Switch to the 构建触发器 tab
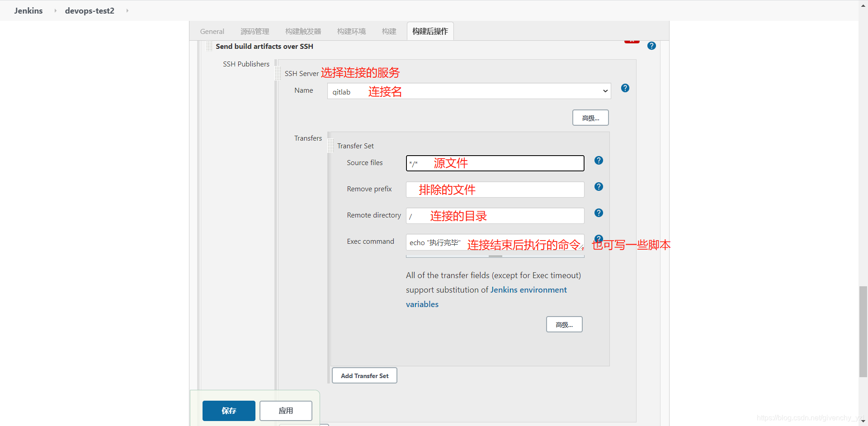Image resolution: width=868 pixels, height=426 pixels. tap(303, 31)
